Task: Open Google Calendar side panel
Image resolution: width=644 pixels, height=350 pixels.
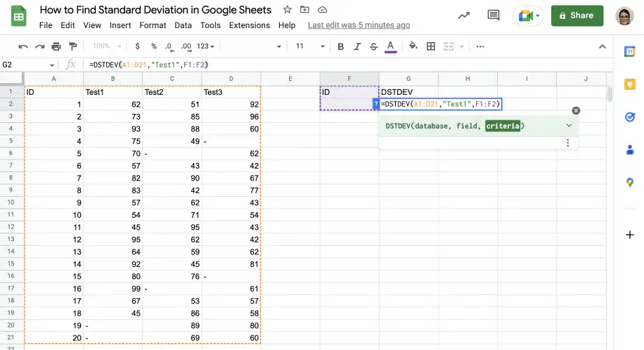Action: pyautogui.click(x=630, y=51)
